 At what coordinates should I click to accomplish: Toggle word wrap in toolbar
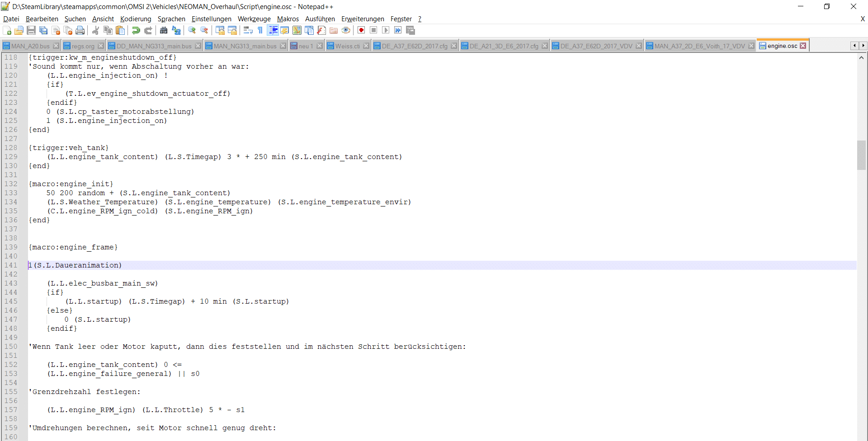point(248,30)
